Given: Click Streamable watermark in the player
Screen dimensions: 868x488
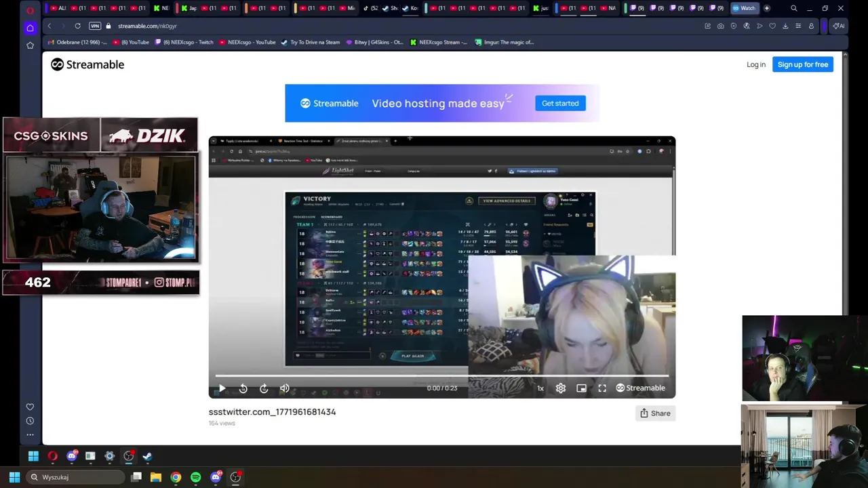Looking at the screenshot, I should point(640,388).
